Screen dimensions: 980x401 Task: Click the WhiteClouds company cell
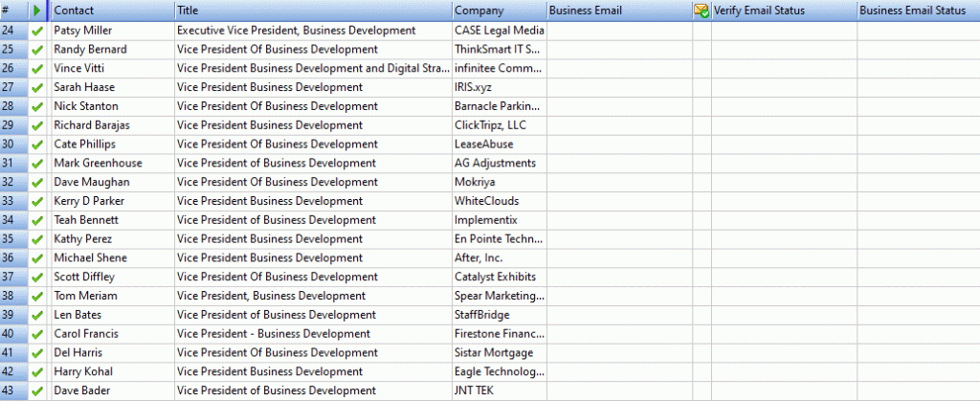(500, 201)
